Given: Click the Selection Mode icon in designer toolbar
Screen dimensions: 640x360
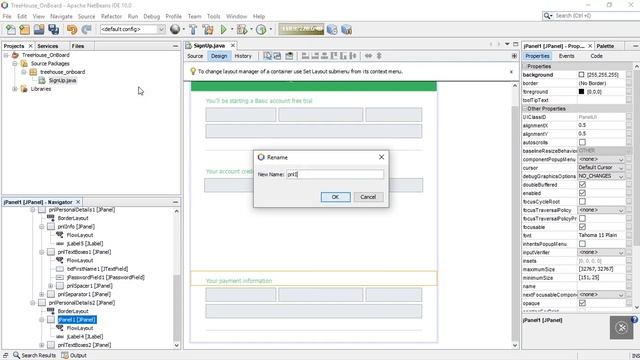Looking at the screenshot, I should 267,56.
